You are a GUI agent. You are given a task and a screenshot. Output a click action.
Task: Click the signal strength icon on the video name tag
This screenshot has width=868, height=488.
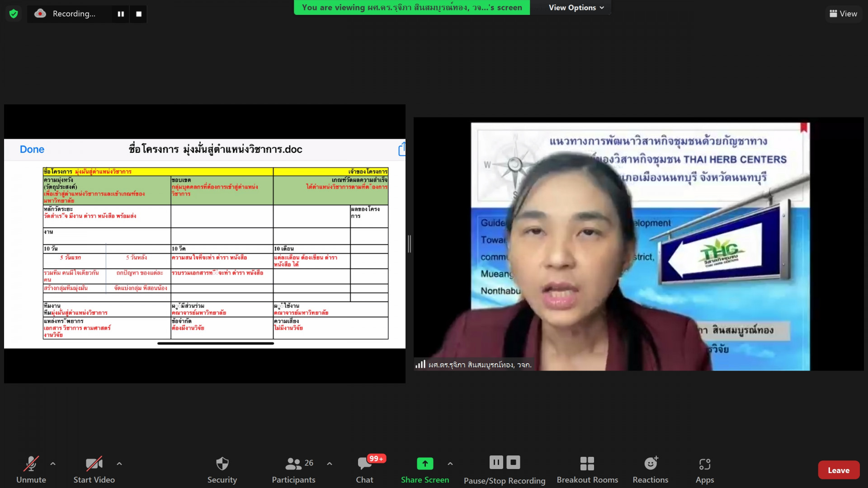[420, 364]
